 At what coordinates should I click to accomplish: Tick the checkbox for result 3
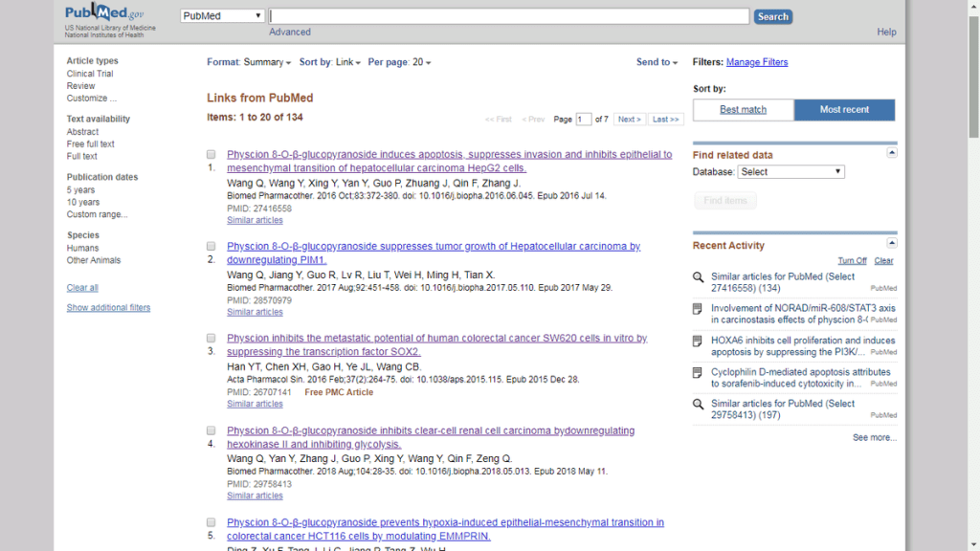pyautogui.click(x=212, y=338)
